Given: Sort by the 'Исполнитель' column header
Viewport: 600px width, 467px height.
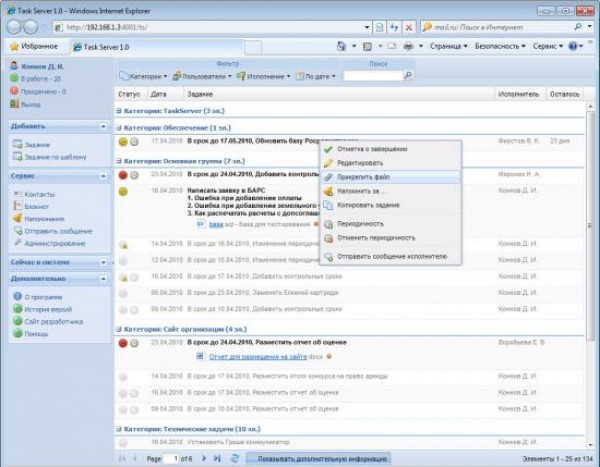Looking at the screenshot, I should [518, 94].
